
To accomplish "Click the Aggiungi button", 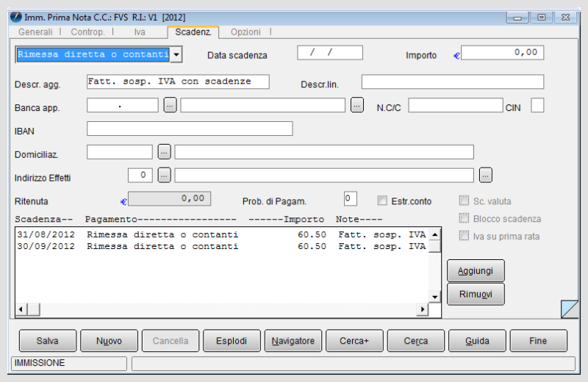I will [476, 270].
